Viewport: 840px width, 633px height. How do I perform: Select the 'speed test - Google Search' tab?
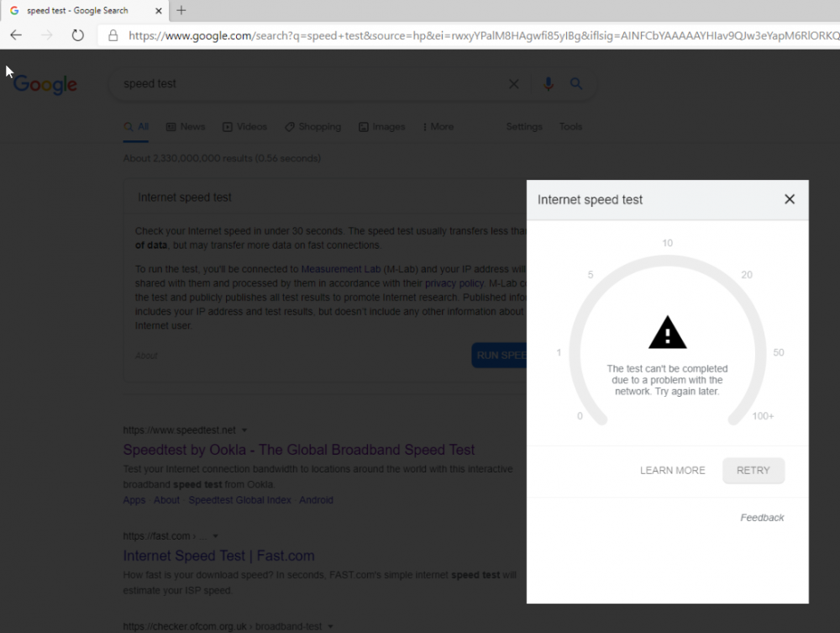click(x=85, y=11)
